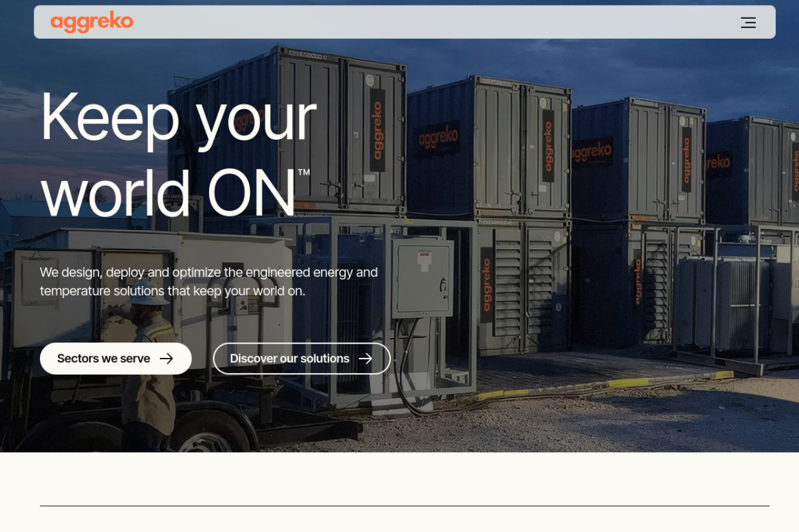The width and height of the screenshot is (799, 532).
Task: Select the Discover our solutions button
Action: point(301,359)
